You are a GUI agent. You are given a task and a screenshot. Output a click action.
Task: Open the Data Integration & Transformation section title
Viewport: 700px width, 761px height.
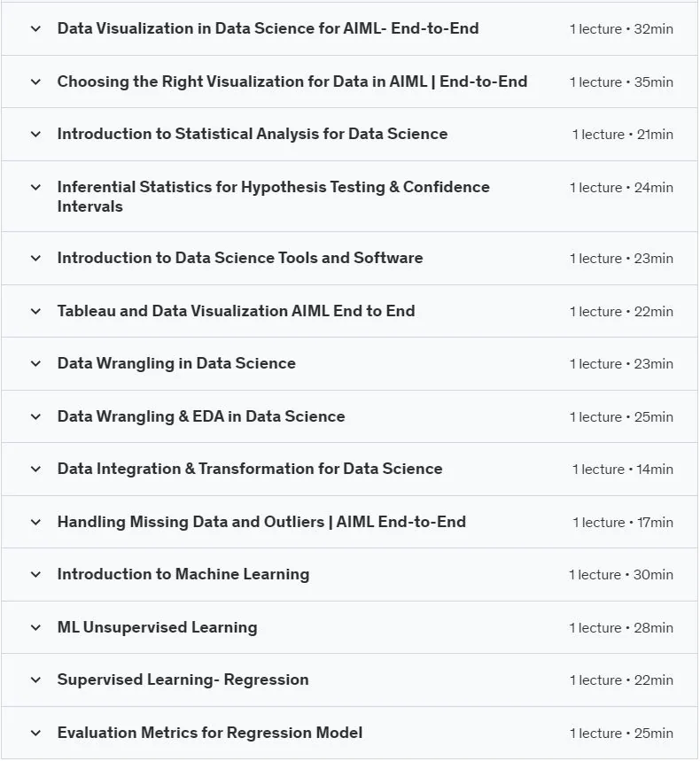coord(250,469)
